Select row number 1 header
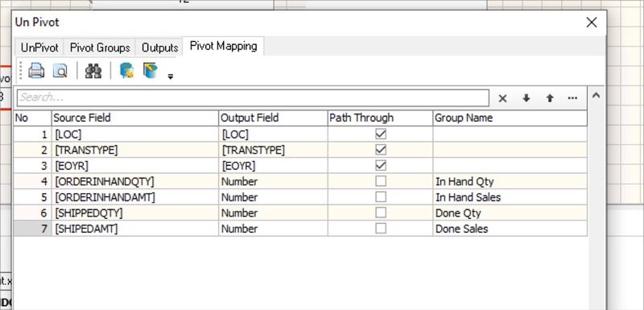 coord(32,134)
